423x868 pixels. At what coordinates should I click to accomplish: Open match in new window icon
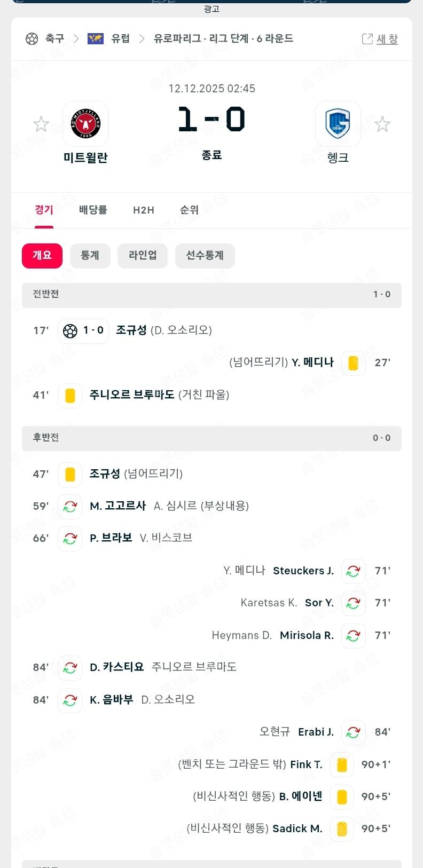(x=367, y=39)
